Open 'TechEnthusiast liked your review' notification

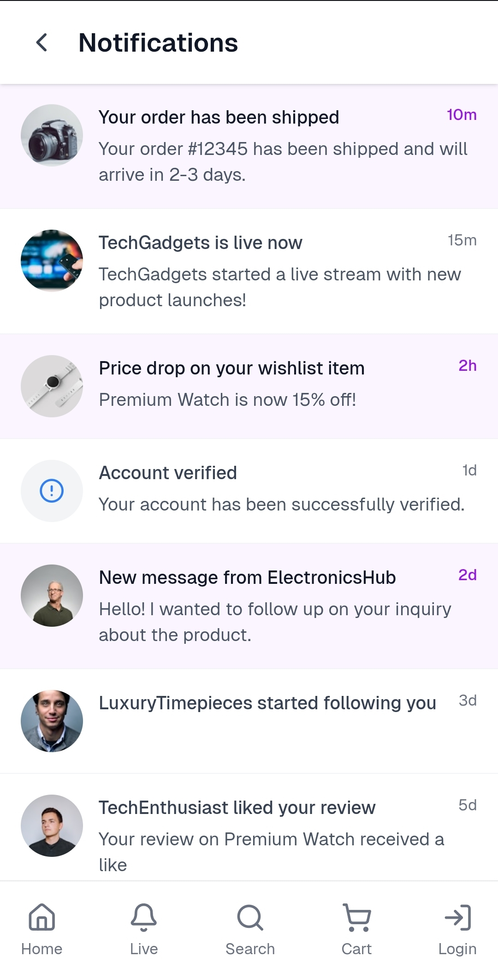(237, 808)
